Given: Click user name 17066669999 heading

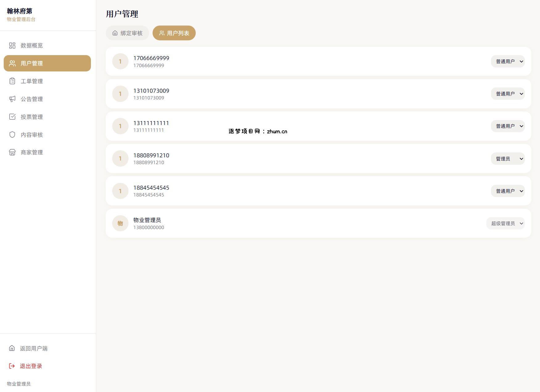Looking at the screenshot, I should 151,58.
